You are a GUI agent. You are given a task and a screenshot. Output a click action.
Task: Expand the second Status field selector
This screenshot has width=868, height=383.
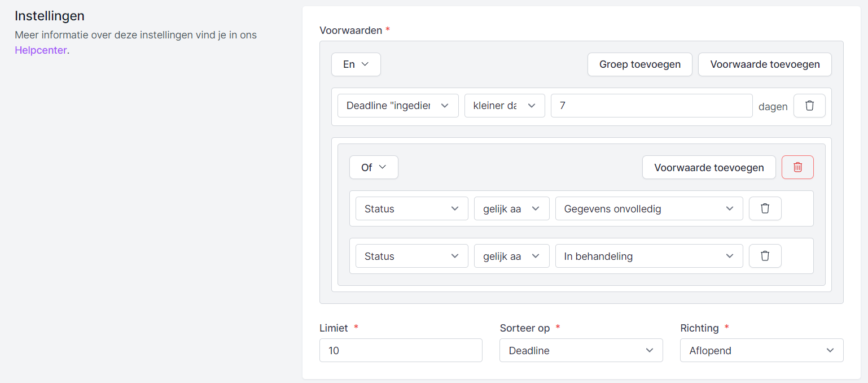(411, 256)
